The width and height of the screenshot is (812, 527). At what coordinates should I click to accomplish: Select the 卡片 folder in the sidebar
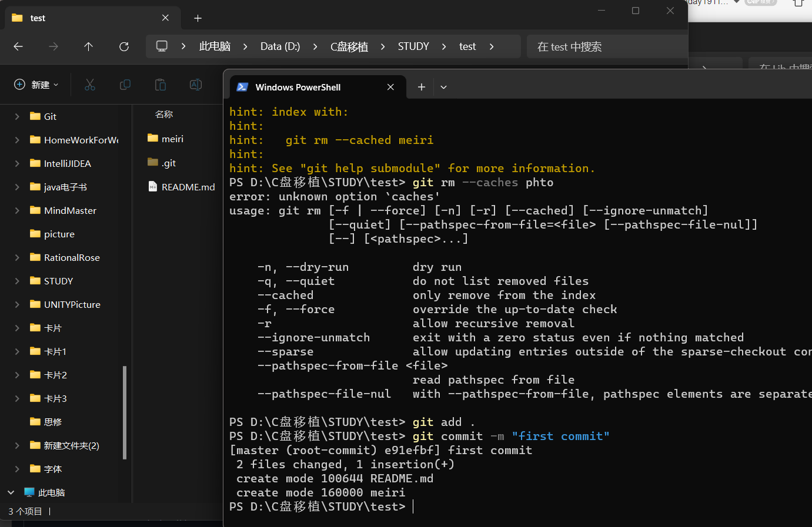46,328
